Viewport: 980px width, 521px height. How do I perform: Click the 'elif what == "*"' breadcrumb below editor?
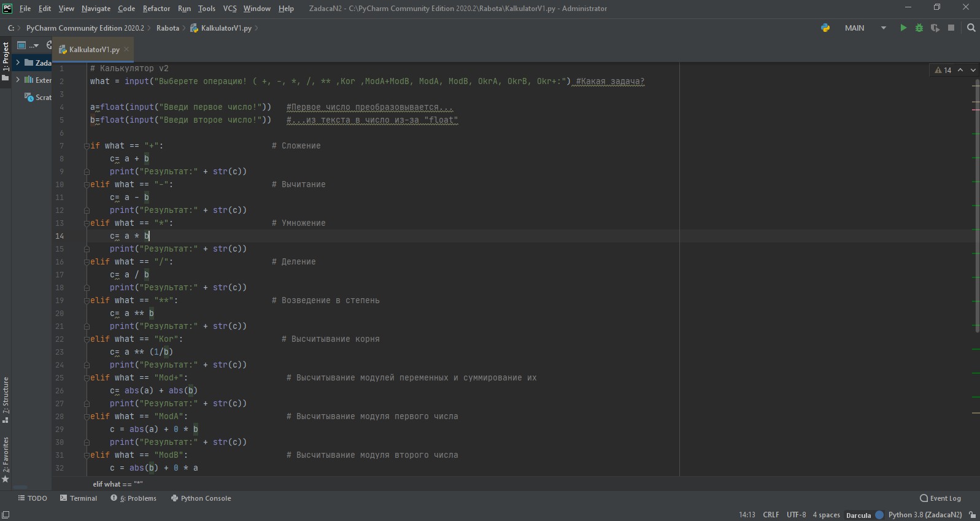point(118,484)
